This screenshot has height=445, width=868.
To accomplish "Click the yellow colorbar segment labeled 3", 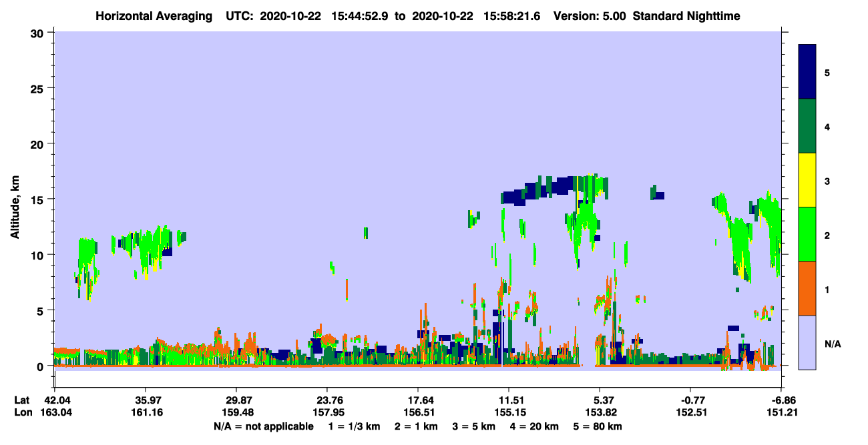I will (807, 180).
